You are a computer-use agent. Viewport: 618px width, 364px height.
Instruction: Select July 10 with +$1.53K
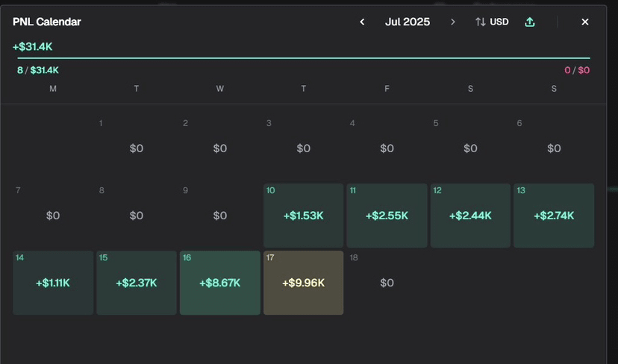point(303,216)
